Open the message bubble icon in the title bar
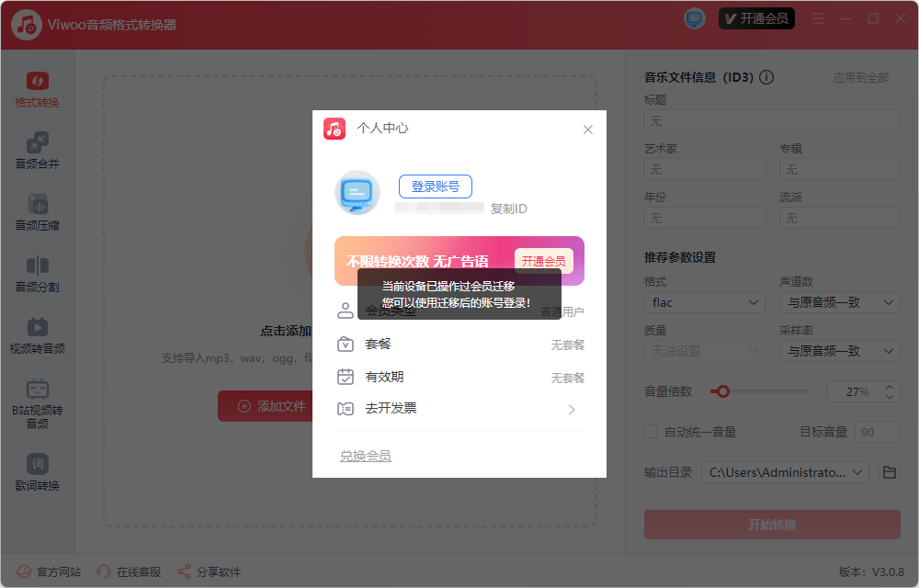919x588 pixels. click(x=694, y=17)
